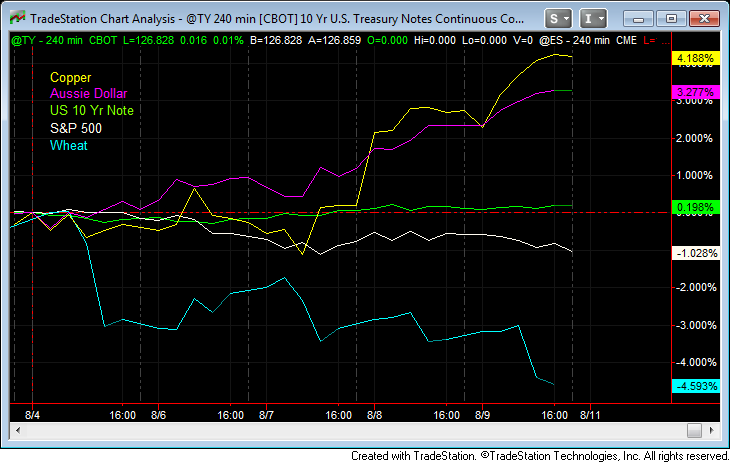Click the -4.000% axis label
The width and height of the screenshot is (730, 462).
(696, 362)
